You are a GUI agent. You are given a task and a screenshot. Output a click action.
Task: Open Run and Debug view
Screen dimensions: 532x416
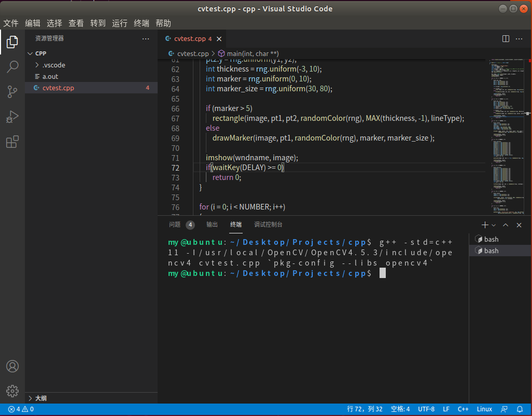point(12,117)
